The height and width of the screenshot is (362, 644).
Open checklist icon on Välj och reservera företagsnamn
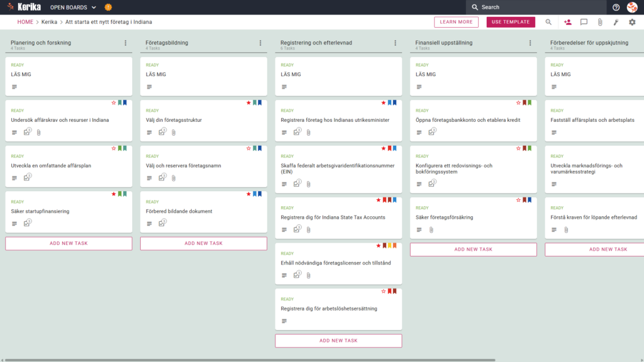(x=162, y=177)
